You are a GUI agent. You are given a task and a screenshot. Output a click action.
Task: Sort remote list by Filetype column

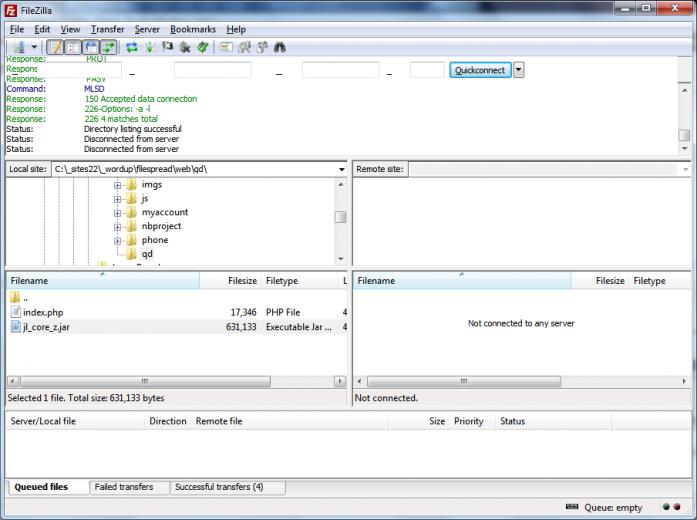659,281
